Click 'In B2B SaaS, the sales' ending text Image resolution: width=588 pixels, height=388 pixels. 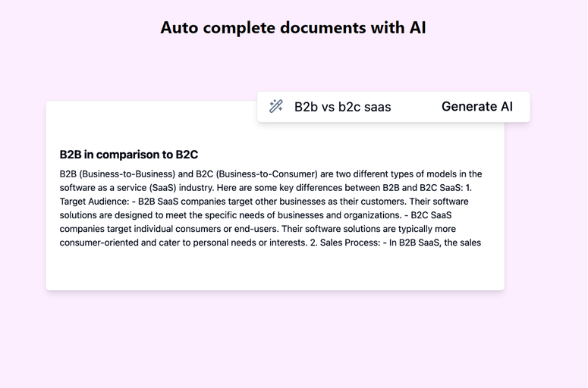coord(435,242)
